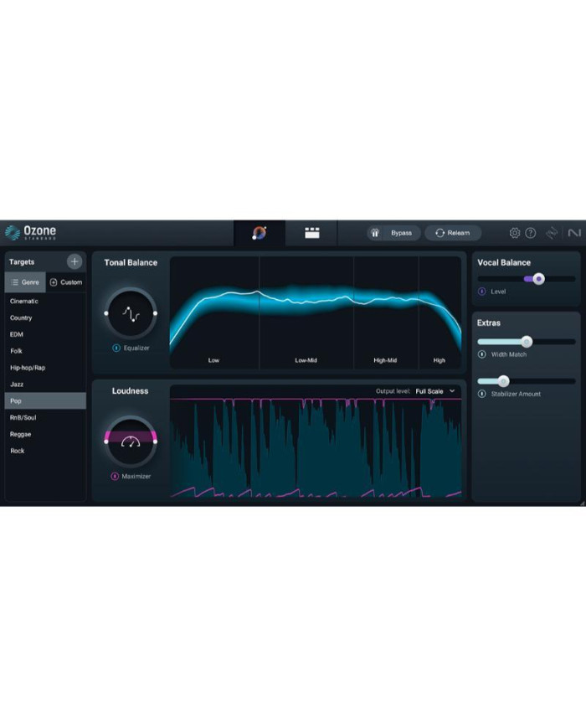Toggle the Maximizer power button
586x728 pixels.
coord(115,477)
